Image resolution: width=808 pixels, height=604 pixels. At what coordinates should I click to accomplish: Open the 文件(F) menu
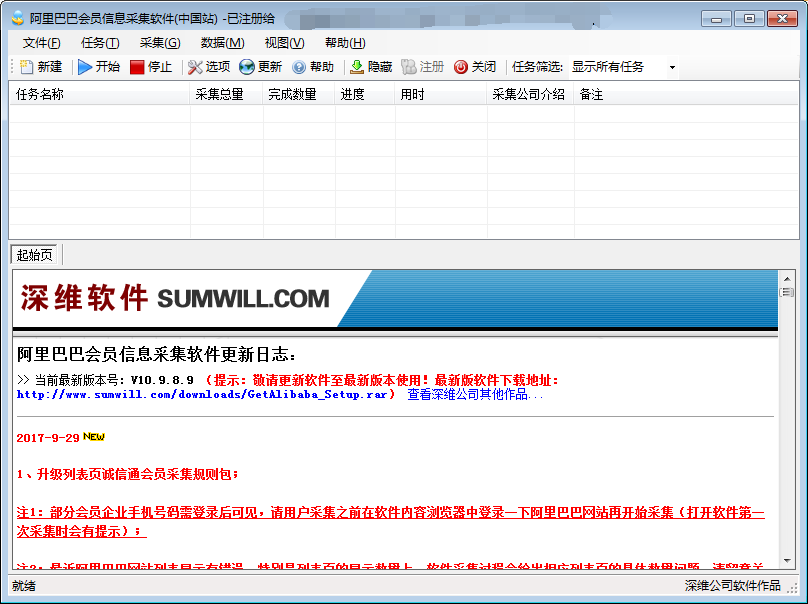tap(41, 43)
